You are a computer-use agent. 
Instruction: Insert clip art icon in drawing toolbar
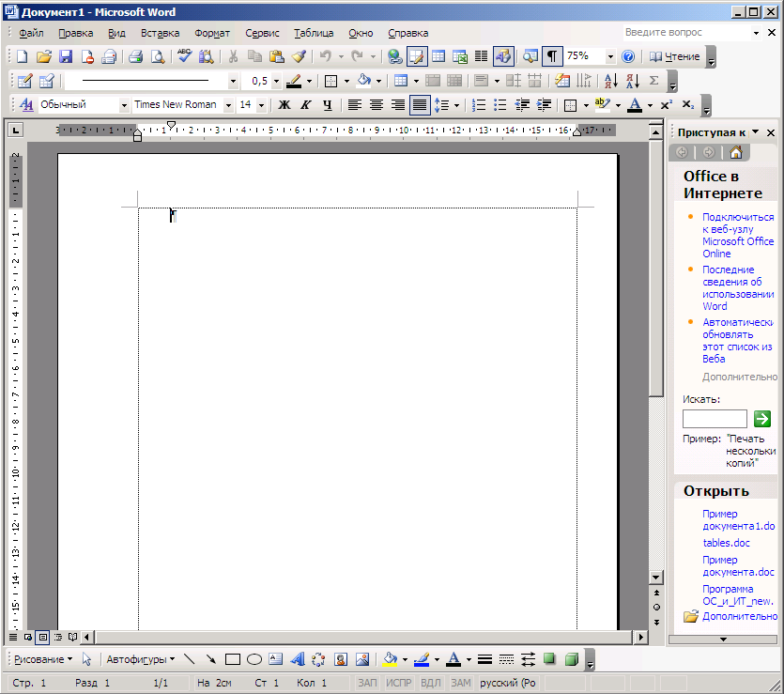341,659
